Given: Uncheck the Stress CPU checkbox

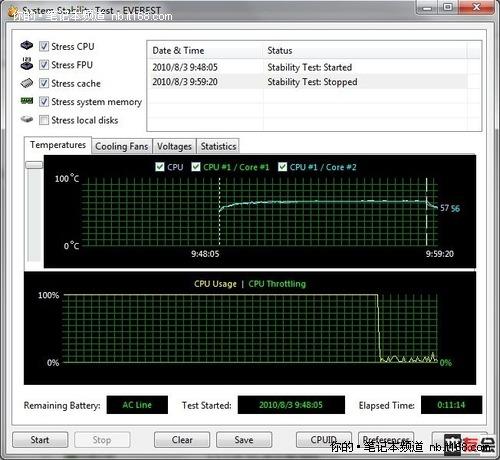Looking at the screenshot, I should [x=44, y=46].
